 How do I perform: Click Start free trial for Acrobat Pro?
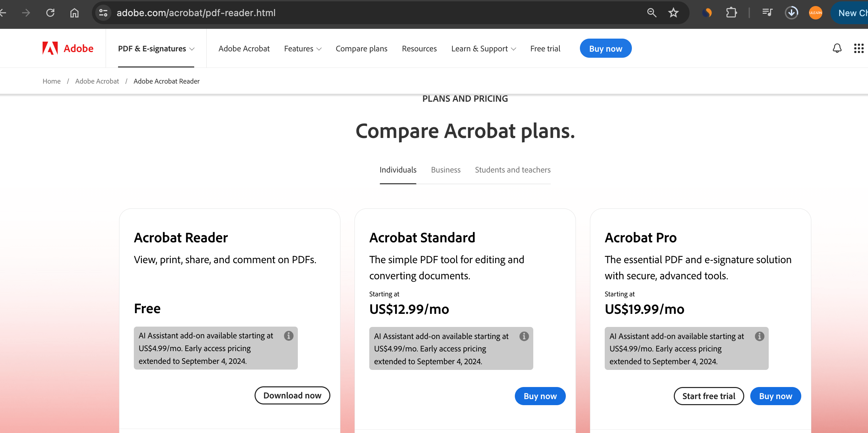708,396
